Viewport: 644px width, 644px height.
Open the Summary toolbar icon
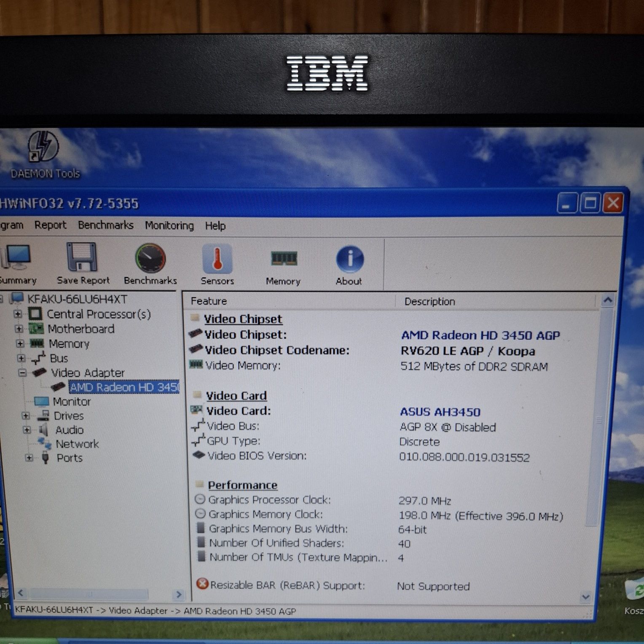16,257
